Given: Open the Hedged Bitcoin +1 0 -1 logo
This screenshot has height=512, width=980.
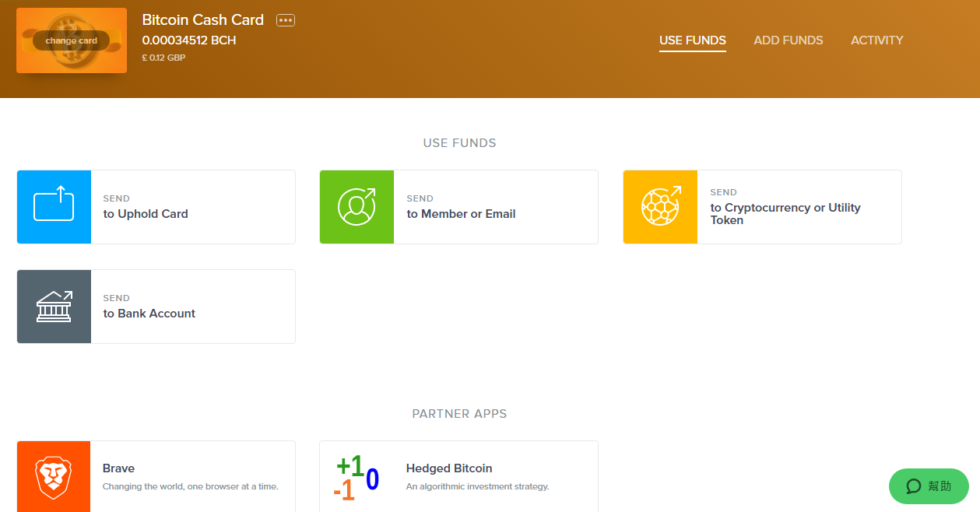Looking at the screenshot, I should [x=357, y=477].
